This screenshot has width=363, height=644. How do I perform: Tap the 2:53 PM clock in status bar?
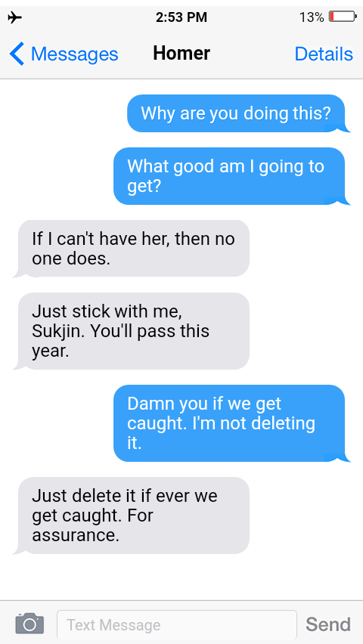(181, 17)
